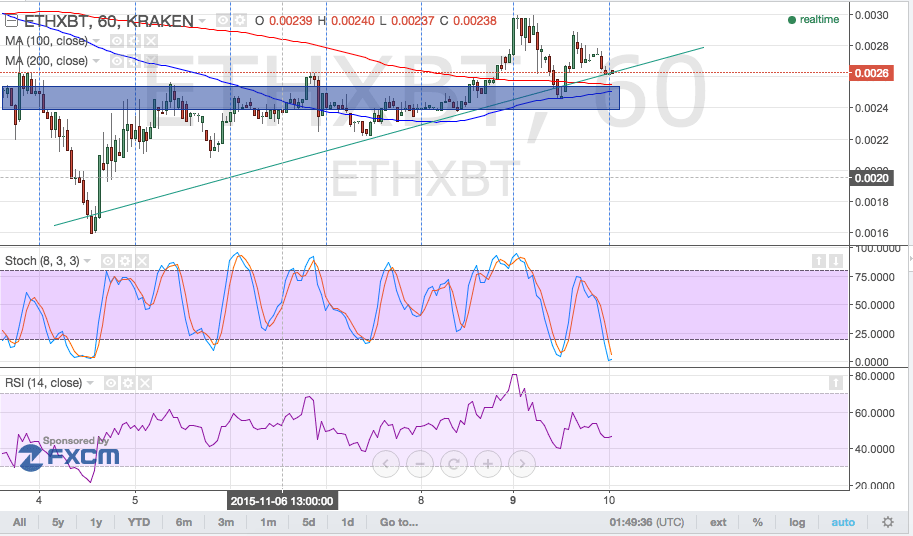Click the 'realtime' status label
The height and width of the screenshot is (536, 913).
819,20
